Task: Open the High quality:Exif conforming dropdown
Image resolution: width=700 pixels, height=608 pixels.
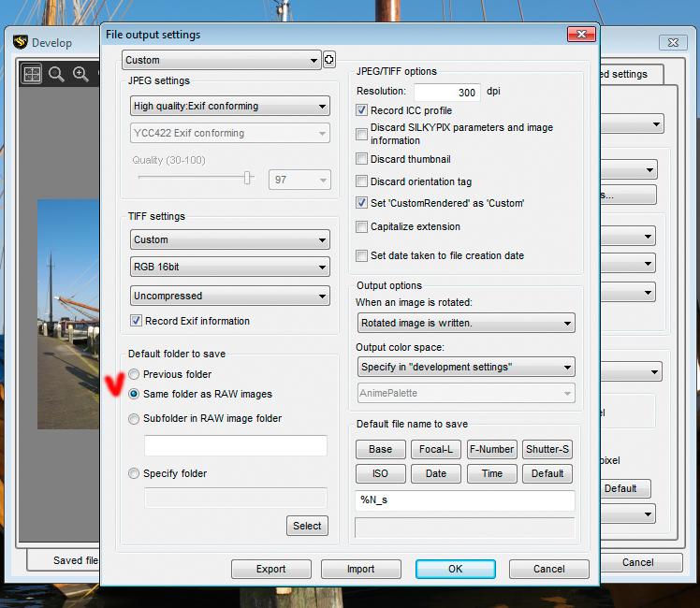Action: pos(230,106)
